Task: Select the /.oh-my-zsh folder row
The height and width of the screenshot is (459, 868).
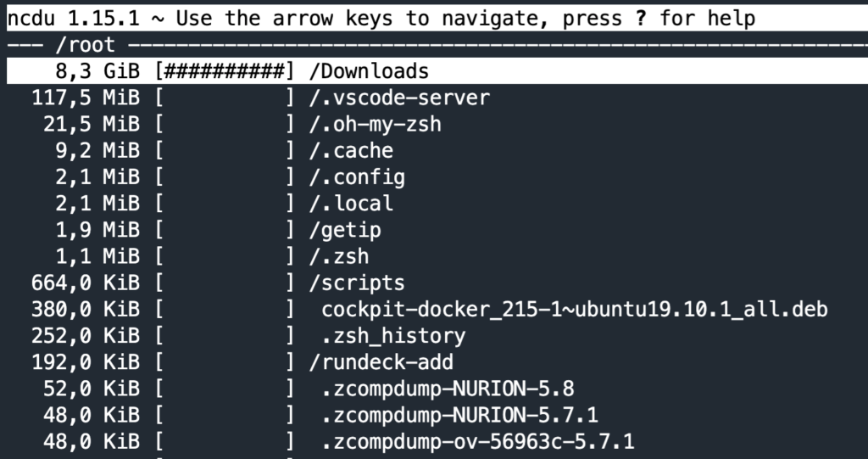Action: [375, 124]
